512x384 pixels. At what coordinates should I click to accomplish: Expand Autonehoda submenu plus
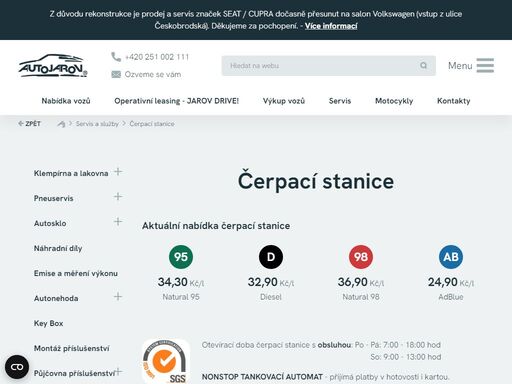(118, 297)
